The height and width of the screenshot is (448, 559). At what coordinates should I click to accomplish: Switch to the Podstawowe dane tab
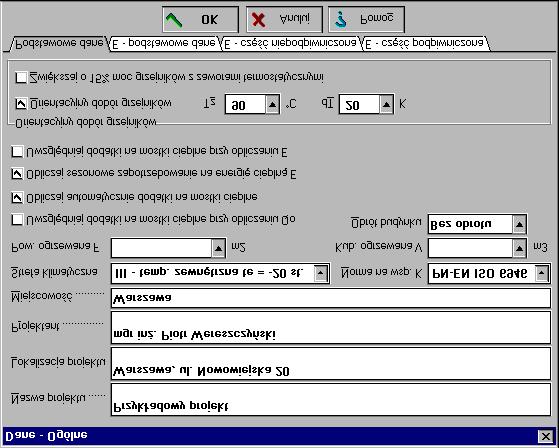pyautogui.click(x=59, y=44)
